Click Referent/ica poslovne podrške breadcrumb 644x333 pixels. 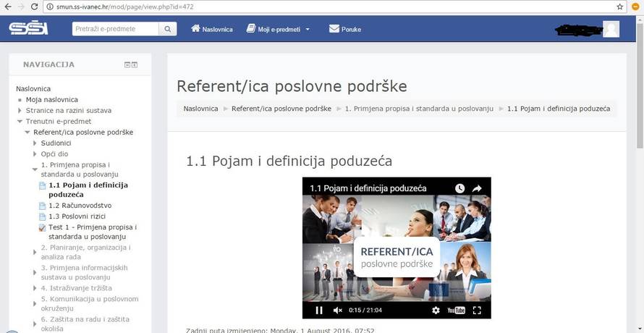click(281, 109)
